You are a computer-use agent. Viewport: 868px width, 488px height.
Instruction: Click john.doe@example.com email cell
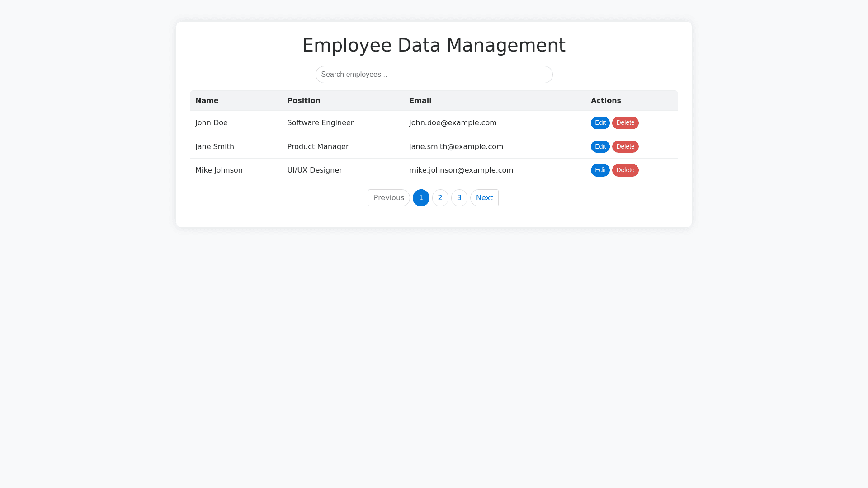pos(453,123)
